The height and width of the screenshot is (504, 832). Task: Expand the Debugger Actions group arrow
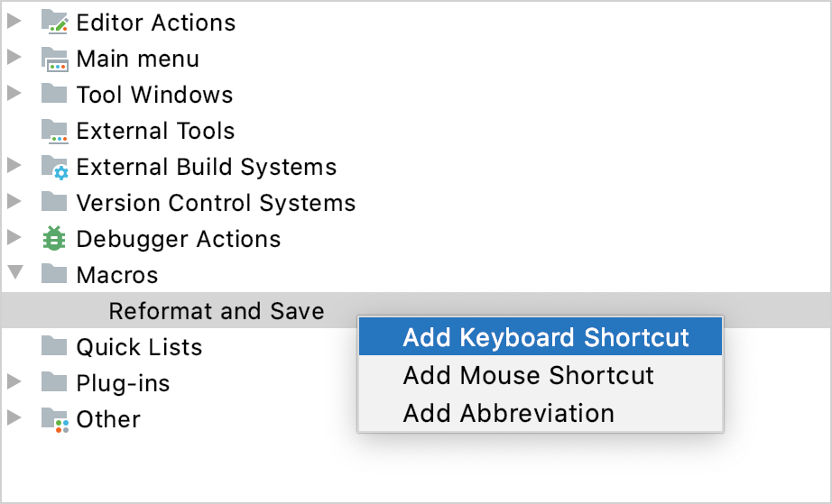(x=14, y=239)
